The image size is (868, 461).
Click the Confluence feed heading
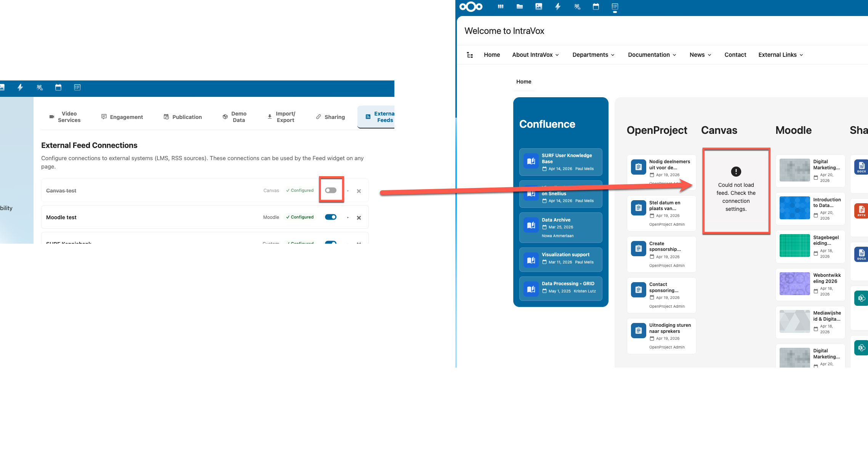coord(547,124)
